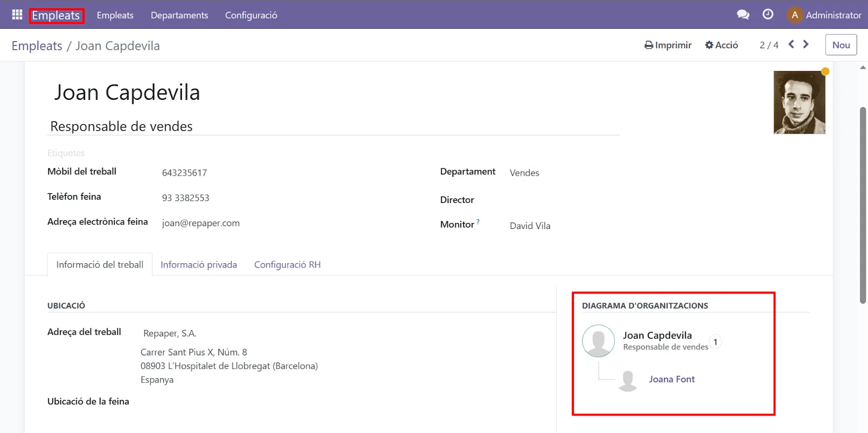Open the Configuració menu
This screenshot has width=868, height=433.
(x=251, y=15)
